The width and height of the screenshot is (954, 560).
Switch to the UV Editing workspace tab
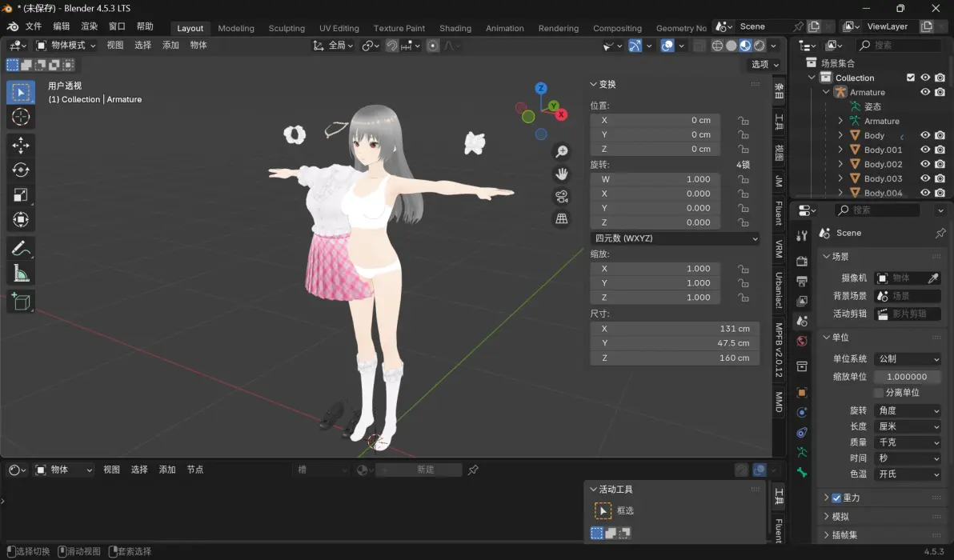pyautogui.click(x=339, y=28)
